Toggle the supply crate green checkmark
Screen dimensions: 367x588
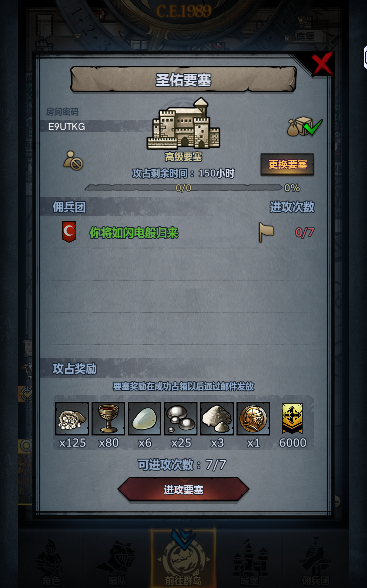click(305, 126)
